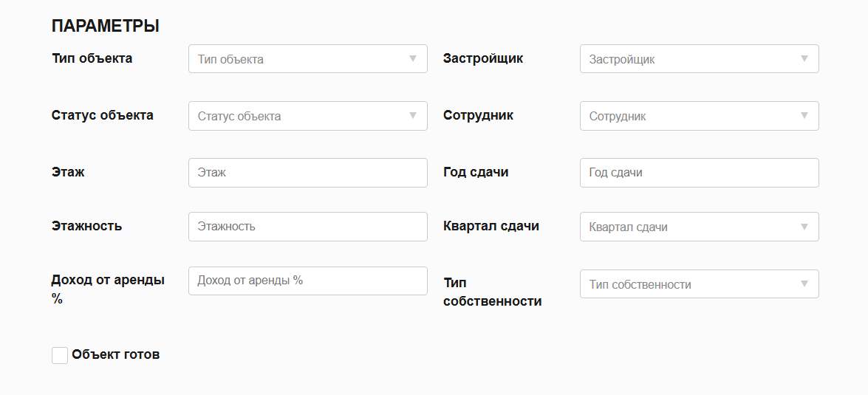868x395 pixels.
Task: Click the Тип объекта dropdown arrow
Action: (x=413, y=59)
